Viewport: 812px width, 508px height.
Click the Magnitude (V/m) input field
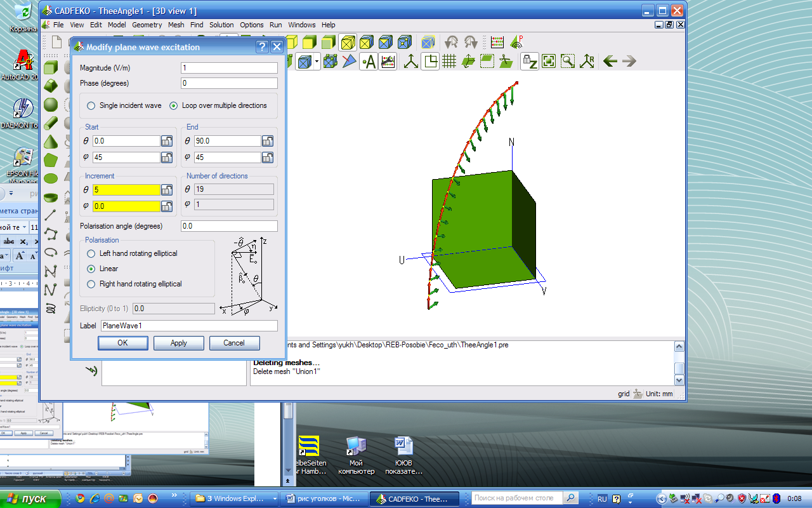point(229,68)
